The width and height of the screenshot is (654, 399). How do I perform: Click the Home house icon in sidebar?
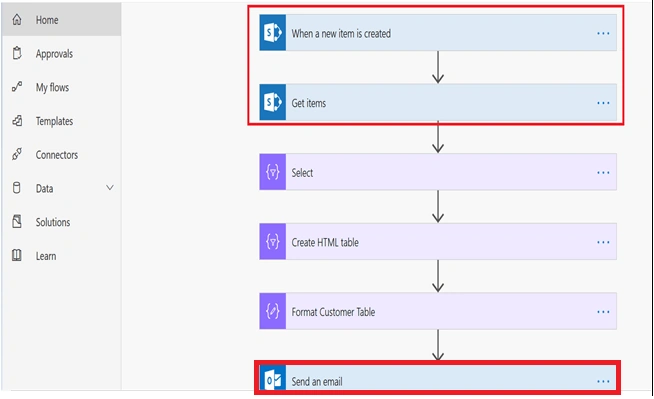[17, 20]
